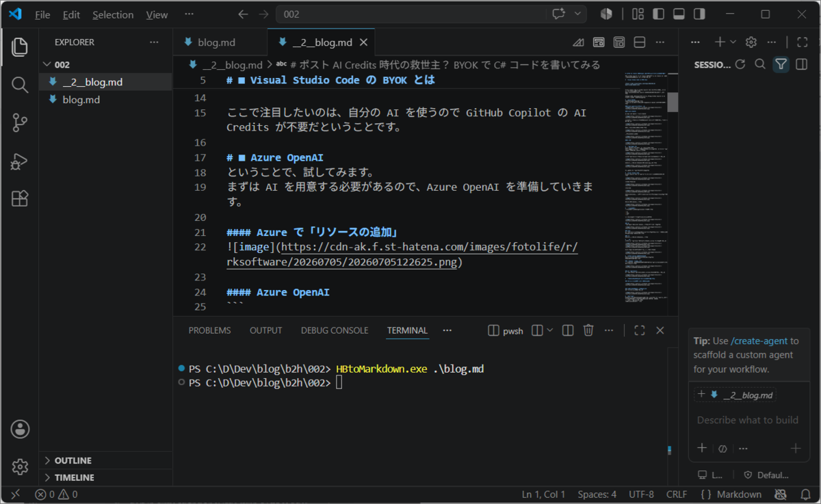Open the View menu
The width and height of the screenshot is (821, 504).
click(x=157, y=14)
